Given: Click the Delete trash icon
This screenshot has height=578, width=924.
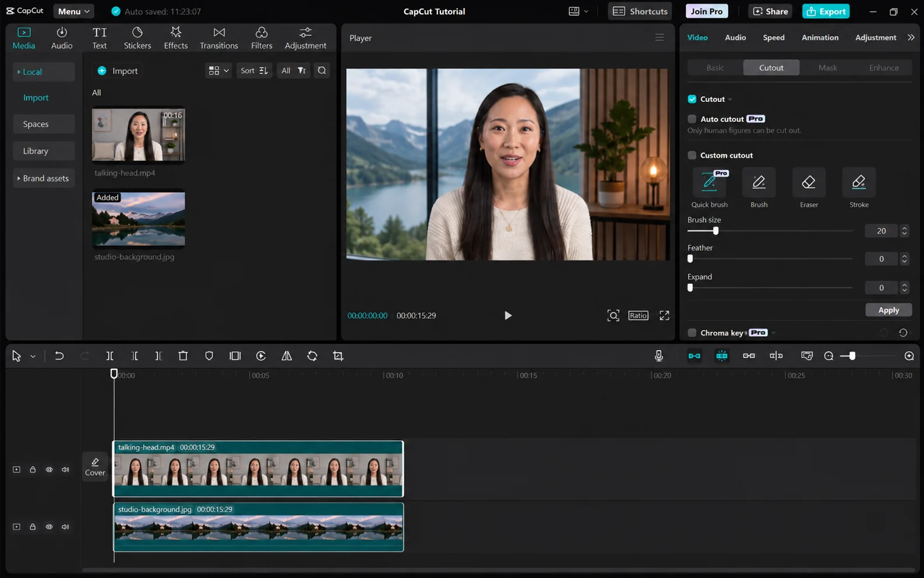Looking at the screenshot, I should click(x=183, y=356).
